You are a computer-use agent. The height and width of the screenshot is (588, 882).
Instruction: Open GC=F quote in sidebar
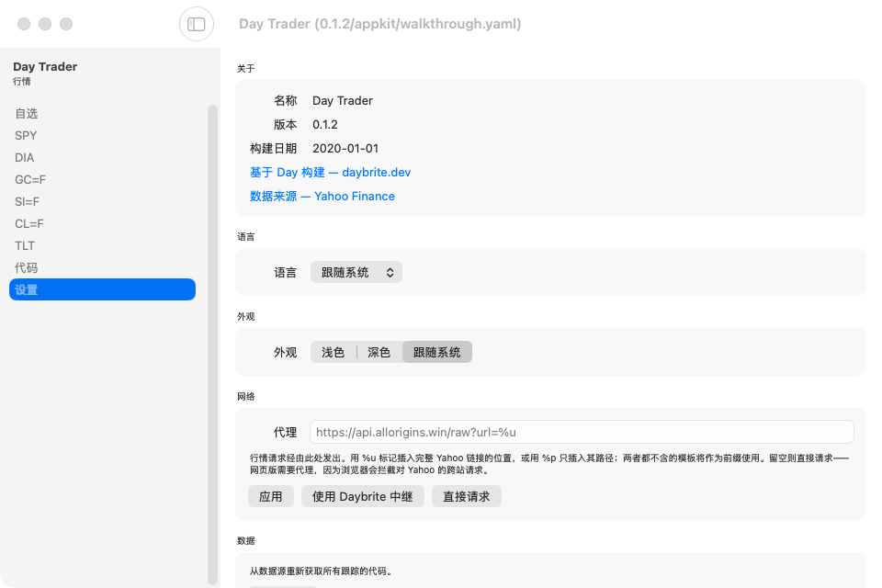pyautogui.click(x=102, y=179)
